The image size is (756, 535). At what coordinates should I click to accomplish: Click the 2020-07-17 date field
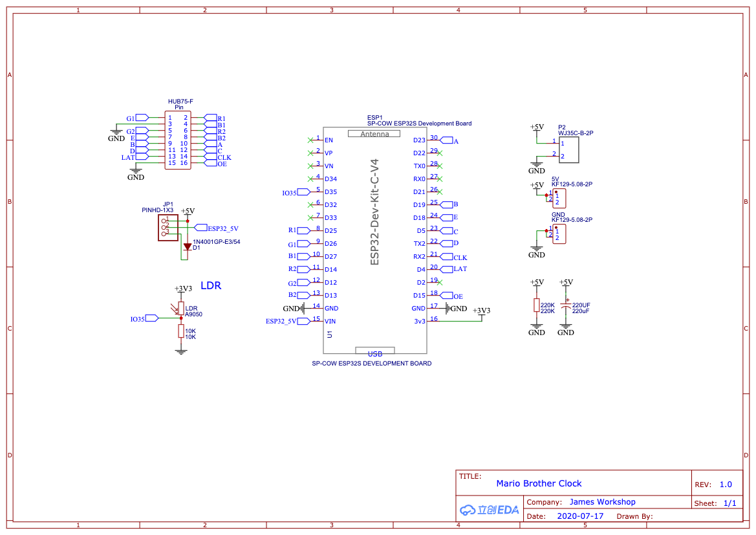580,516
